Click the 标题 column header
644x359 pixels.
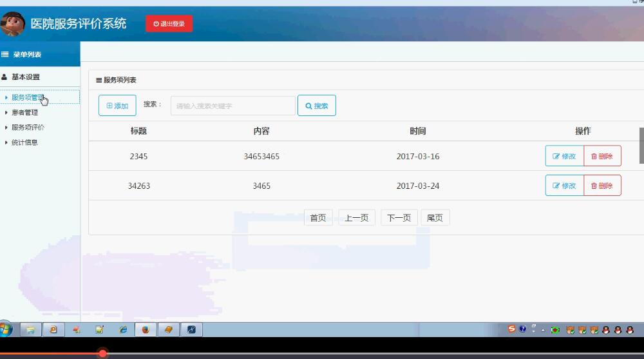[138, 131]
